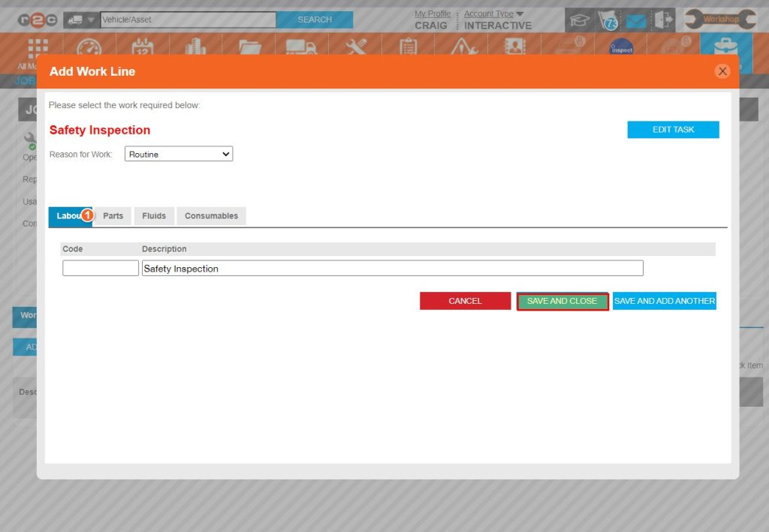
Task: Select the calendar icon in the toolbar
Action: click(x=143, y=47)
